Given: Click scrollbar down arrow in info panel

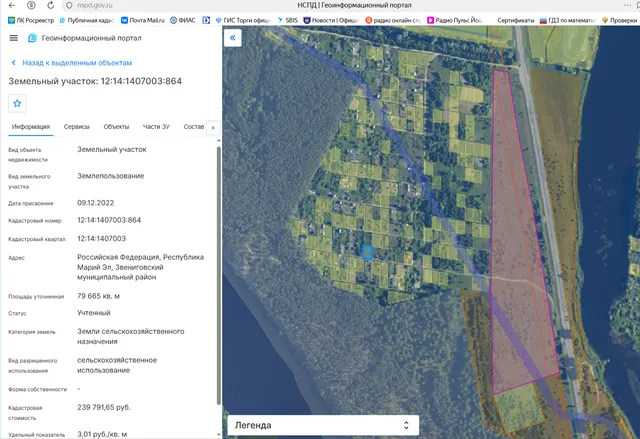Looking at the screenshot, I should point(219,434).
